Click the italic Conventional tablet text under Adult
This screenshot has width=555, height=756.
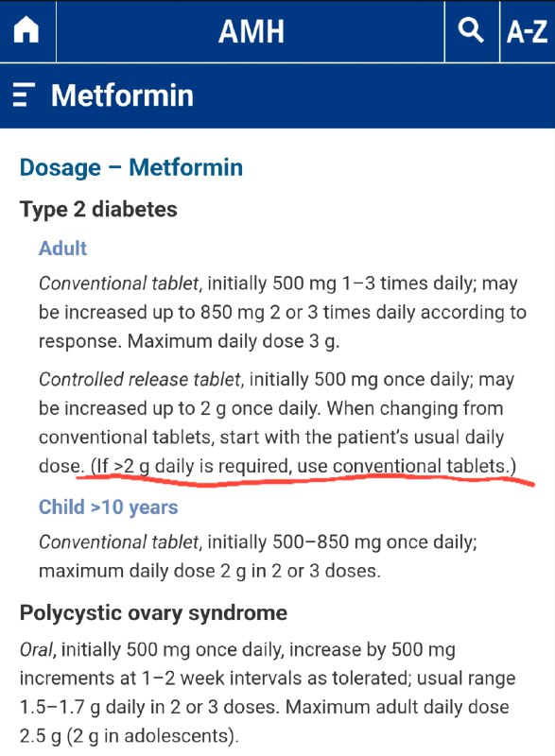click(x=118, y=283)
